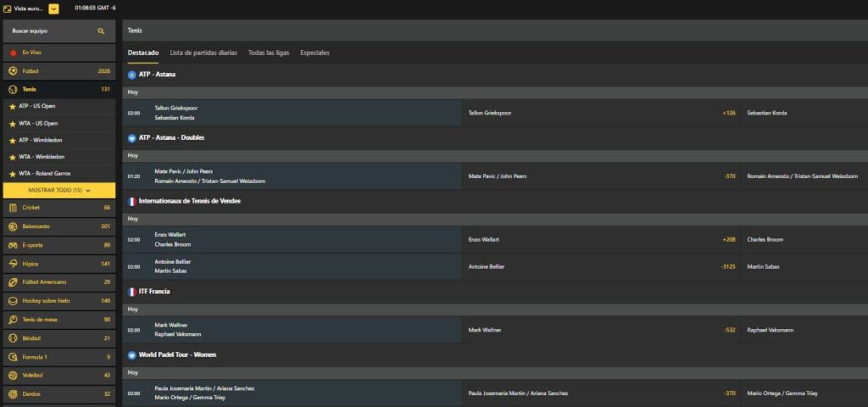Select the Hípica horse racing icon

click(13, 264)
